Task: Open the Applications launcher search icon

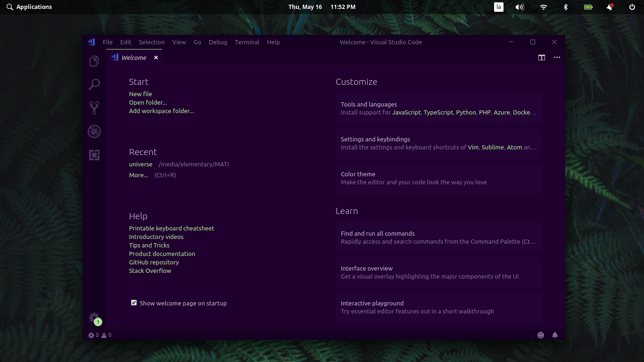Action: (x=9, y=7)
